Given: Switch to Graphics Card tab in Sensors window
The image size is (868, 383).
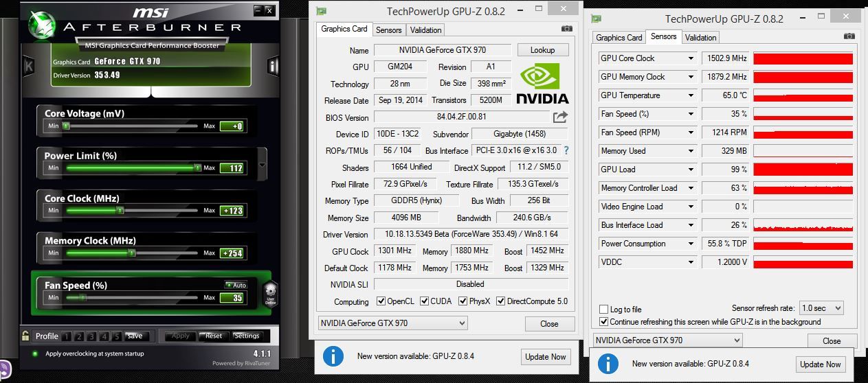Looking at the screenshot, I should (x=619, y=38).
